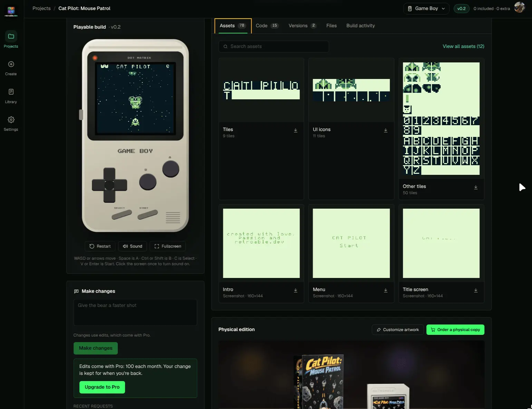The height and width of the screenshot is (409, 532).
Task: Open View all assets (12) link
Action: [x=463, y=47]
